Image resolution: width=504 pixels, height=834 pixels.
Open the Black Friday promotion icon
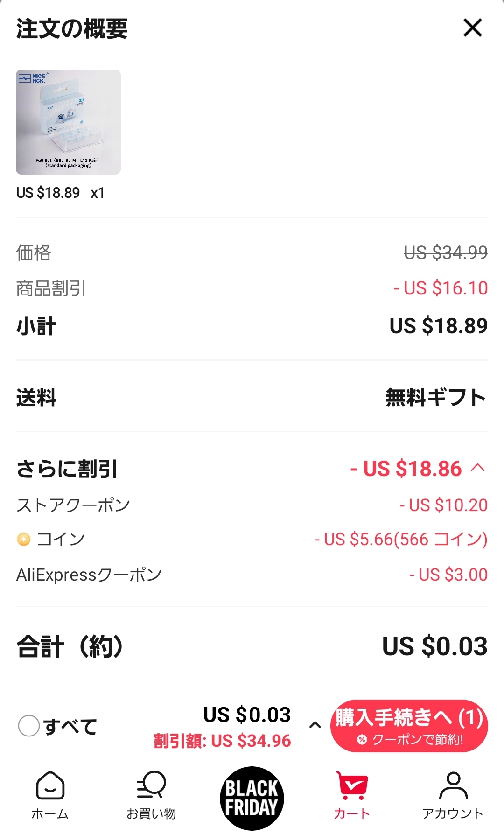click(252, 798)
